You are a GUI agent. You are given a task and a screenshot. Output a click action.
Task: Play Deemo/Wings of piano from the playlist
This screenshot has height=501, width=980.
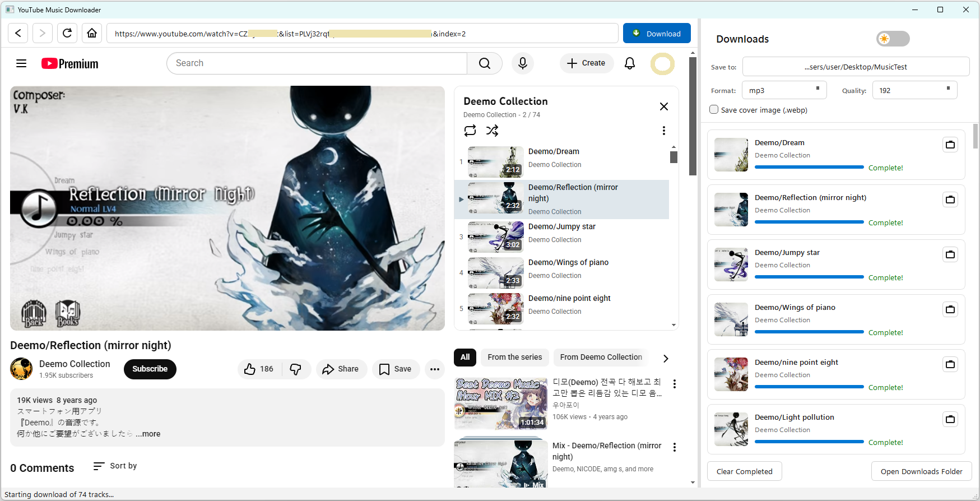(561, 273)
